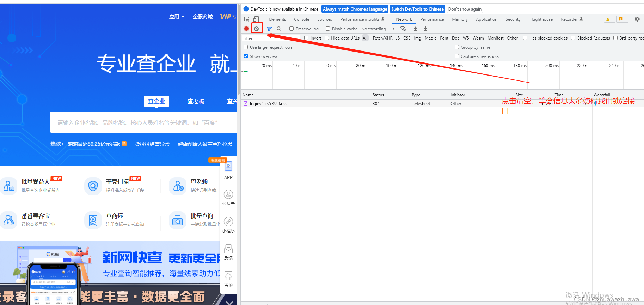Toggle the network filter funnel icon
The image size is (644, 305).
click(x=269, y=29)
